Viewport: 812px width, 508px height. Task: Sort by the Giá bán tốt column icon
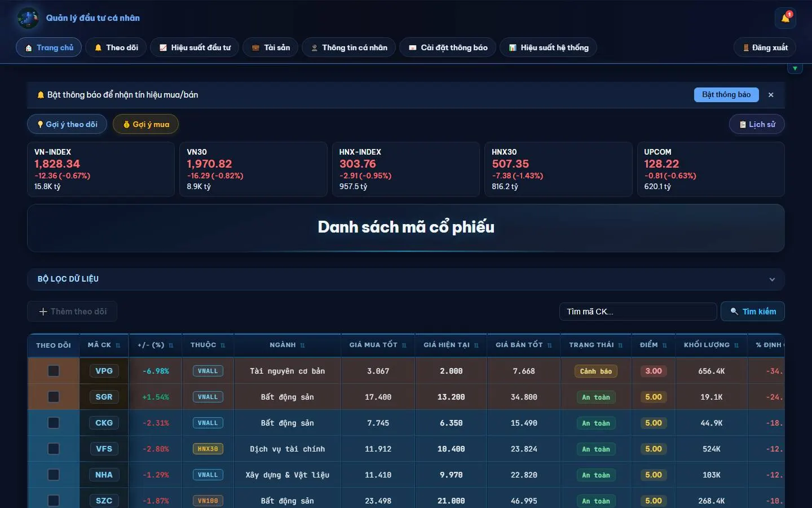[x=550, y=345]
